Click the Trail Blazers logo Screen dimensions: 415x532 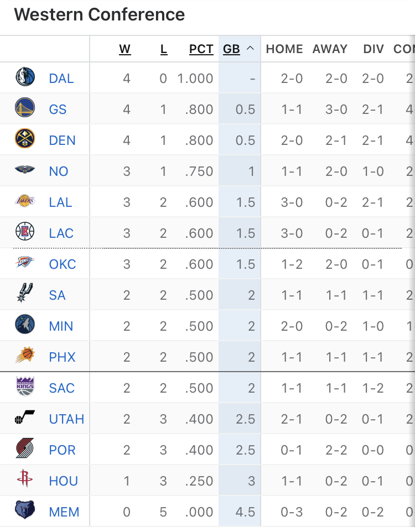[x=25, y=450]
